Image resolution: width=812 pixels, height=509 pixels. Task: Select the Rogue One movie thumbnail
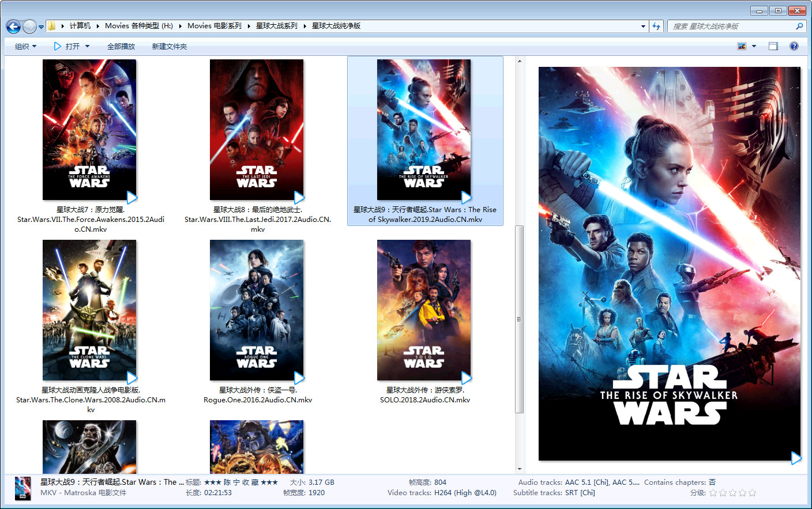[257, 310]
